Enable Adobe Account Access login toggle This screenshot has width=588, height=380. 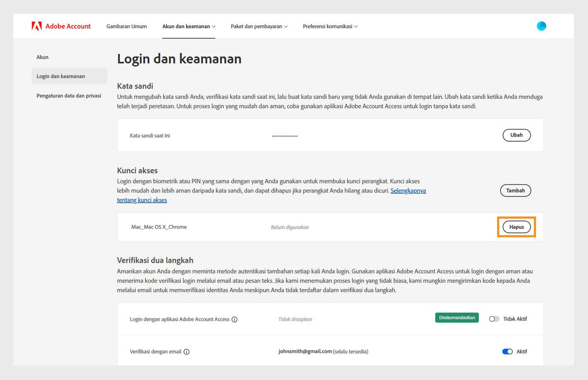click(494, 319)
